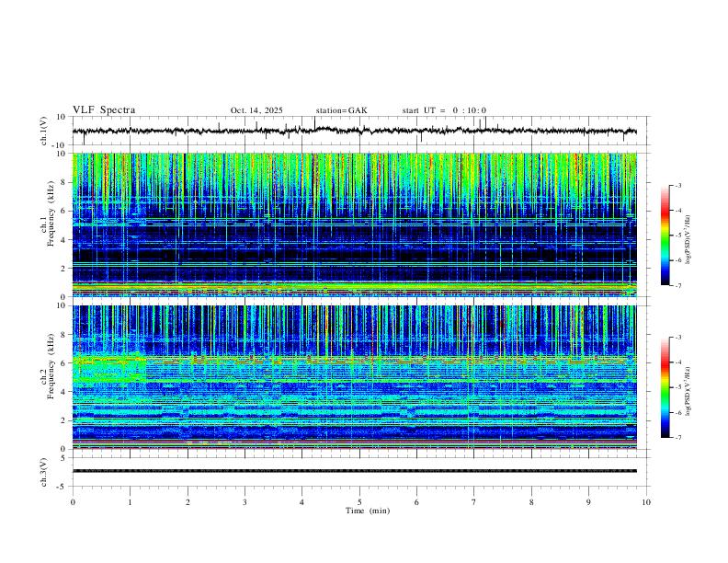The height and width of the screenshot is (563, 728).
Task: Click the upper colorbar log(PSD) label
Action: pos(688,239)
